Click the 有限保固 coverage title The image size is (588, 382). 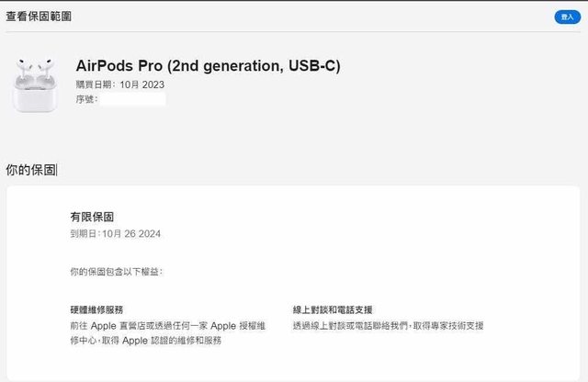pos(92,218)
